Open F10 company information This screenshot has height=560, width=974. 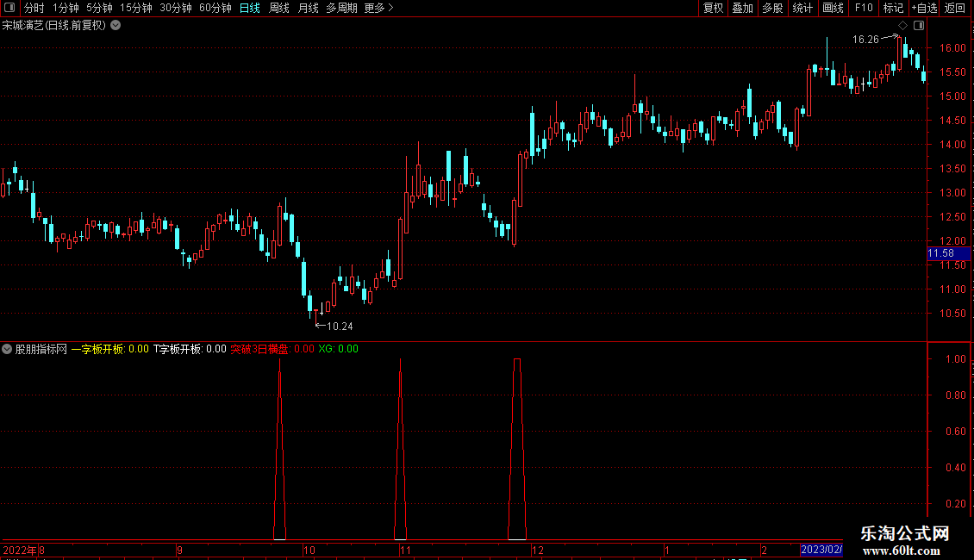click(864, 8)
